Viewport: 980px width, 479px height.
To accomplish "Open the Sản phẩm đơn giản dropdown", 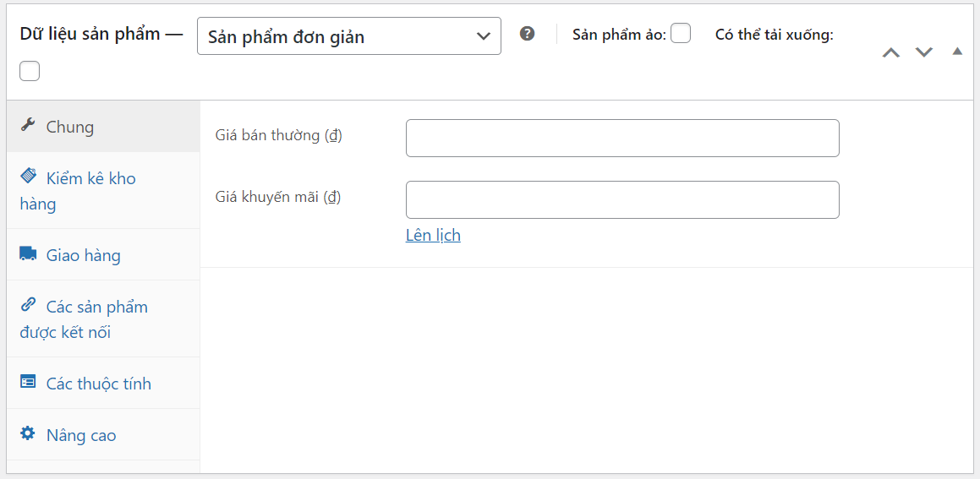I will point(348,36).
